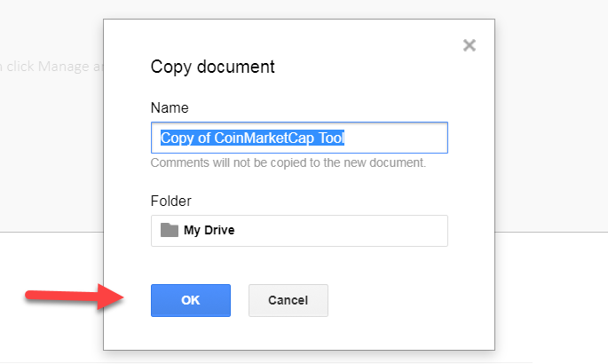Click the Copy document dialog title

(212, 67)
